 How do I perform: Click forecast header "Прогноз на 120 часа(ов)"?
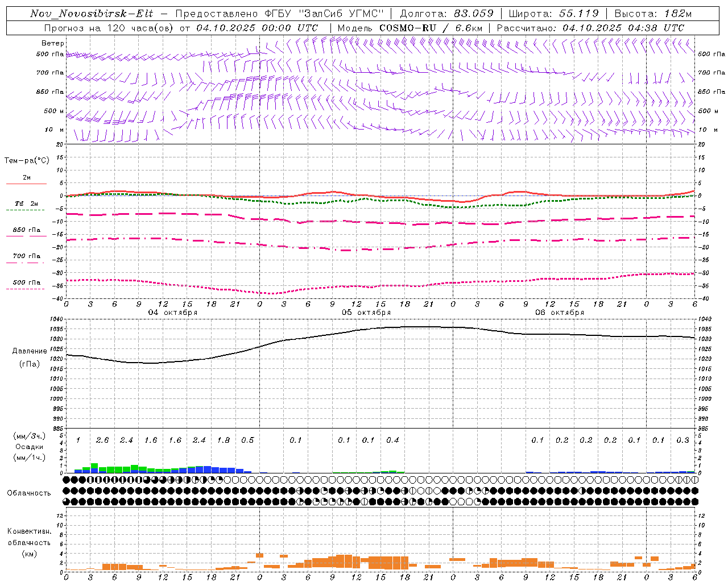coord(109,28)
